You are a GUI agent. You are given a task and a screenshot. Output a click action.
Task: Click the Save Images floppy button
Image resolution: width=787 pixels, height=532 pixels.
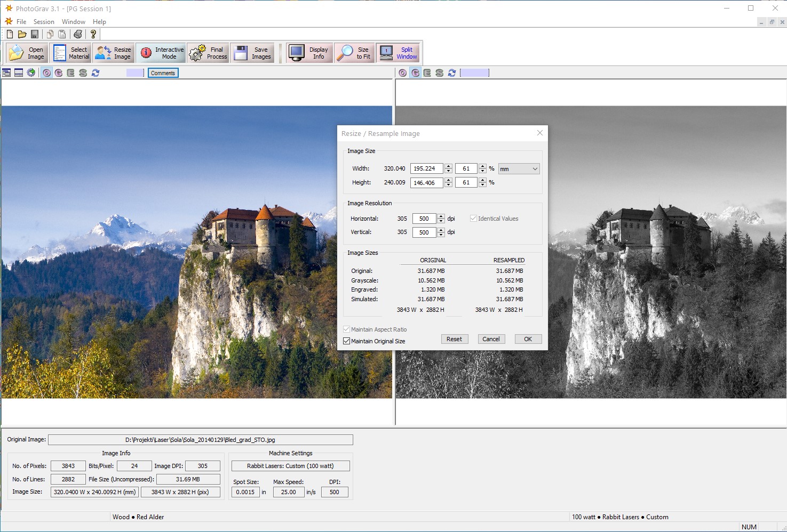[x=252, y=53]
